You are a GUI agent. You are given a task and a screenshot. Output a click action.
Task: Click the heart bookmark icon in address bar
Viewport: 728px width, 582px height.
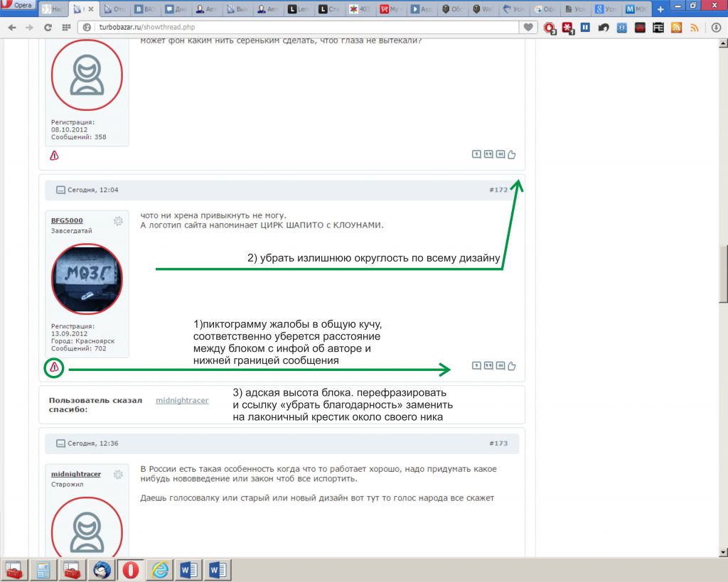tap(528, 27)
